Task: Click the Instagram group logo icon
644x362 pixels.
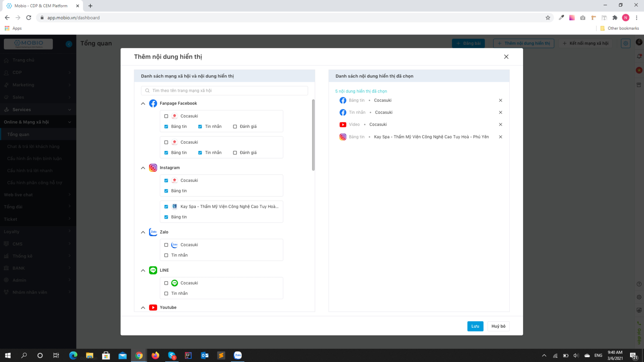Action: point(153,168)
